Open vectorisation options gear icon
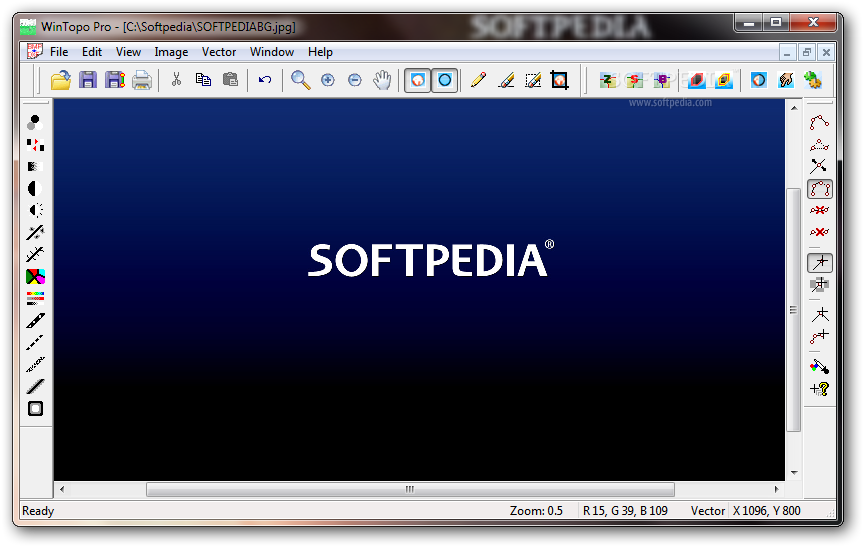The height and width of the screenshot is (547, 864). tap(813, 80)
